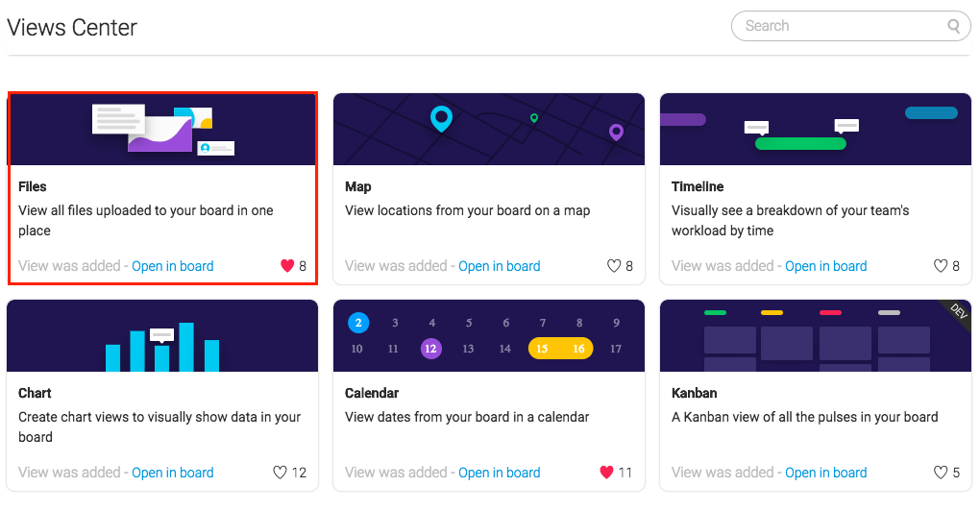Like the Map view heart icon

[614, 266]
